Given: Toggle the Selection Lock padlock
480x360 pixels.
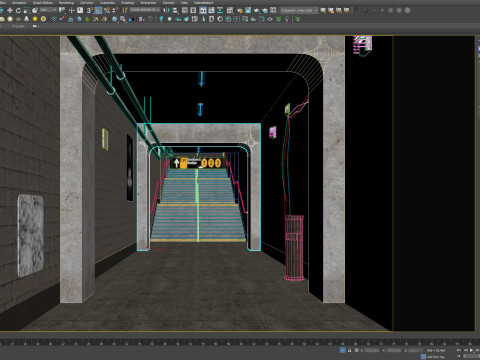Looking at the screenshot, I should pyautogui.click(x=350, y=350).
